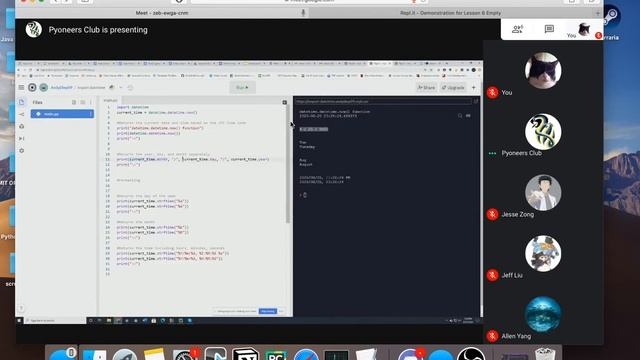Add a new Safari tab with the plus button
The image size is (640, 360).
point(598,13)
